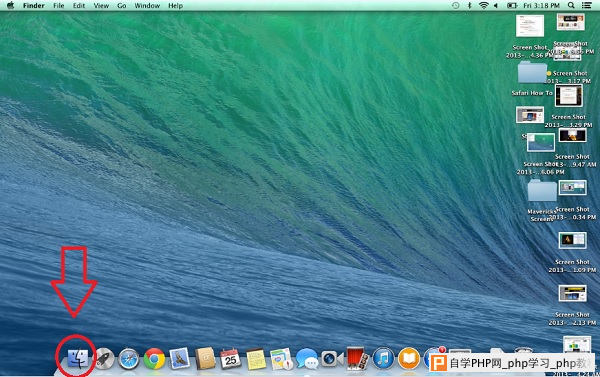Open Messages speech bubble icon
Screen dimensions: 600x377
tap(307, 359)
